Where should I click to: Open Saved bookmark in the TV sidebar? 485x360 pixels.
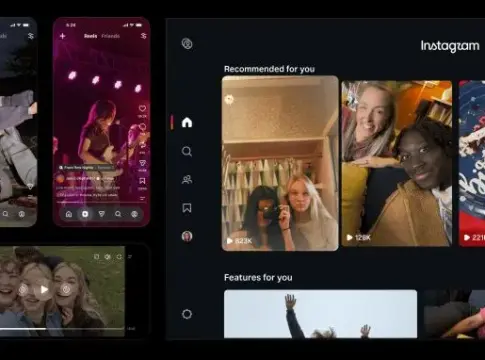(187, 208)
